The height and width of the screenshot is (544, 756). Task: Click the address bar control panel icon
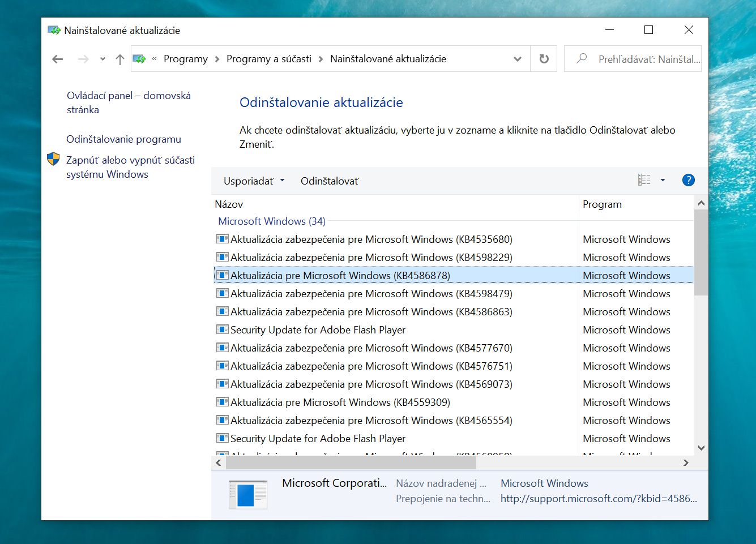139,59
